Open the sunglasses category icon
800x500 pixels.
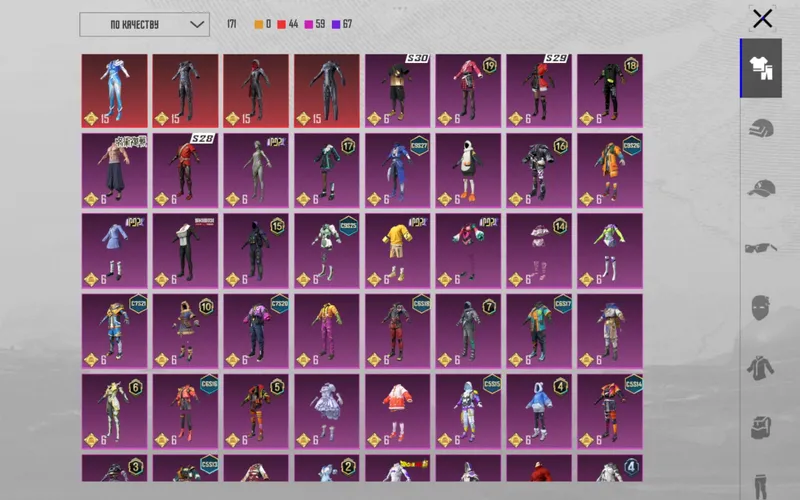(761, 248)
